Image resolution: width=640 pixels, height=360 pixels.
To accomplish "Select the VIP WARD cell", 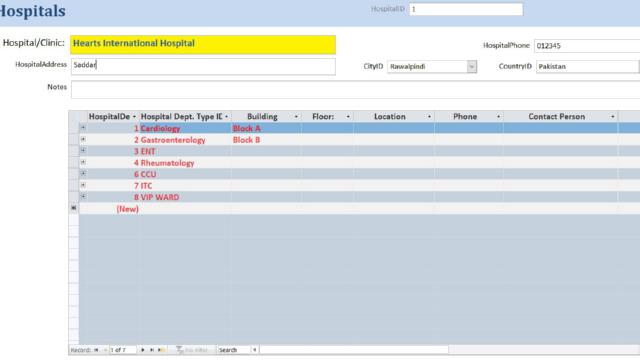I will pos(185,197).
